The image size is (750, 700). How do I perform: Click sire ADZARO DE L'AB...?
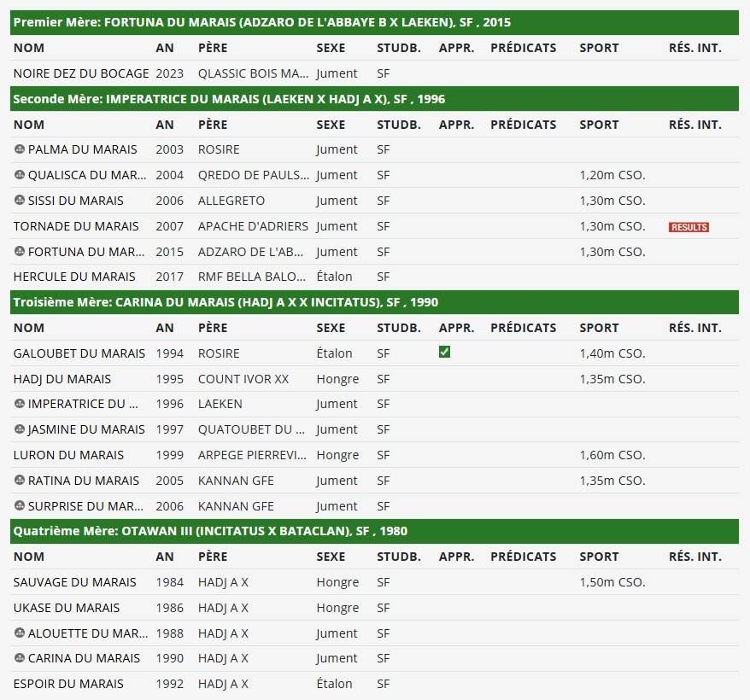click(250, 252)
